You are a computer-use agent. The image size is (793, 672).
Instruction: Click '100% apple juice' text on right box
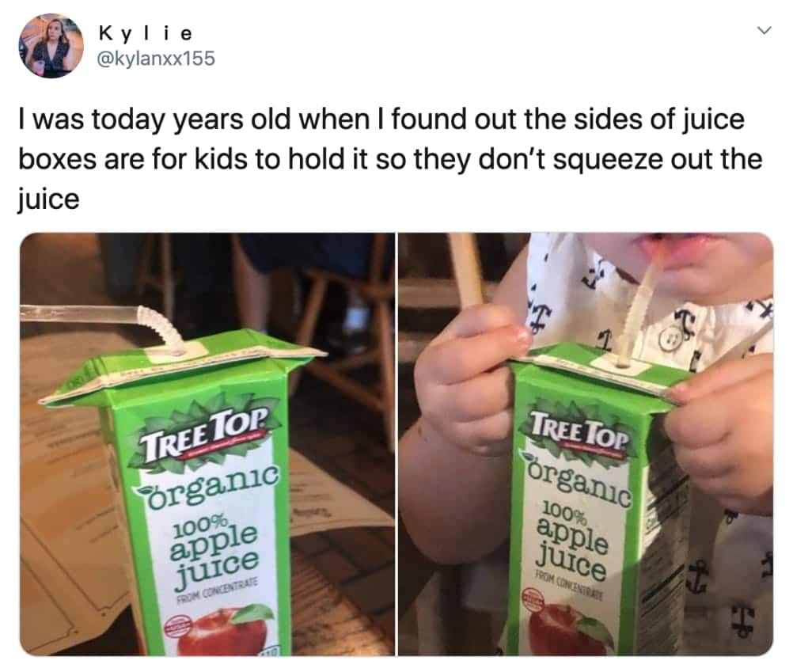[572, 541]
